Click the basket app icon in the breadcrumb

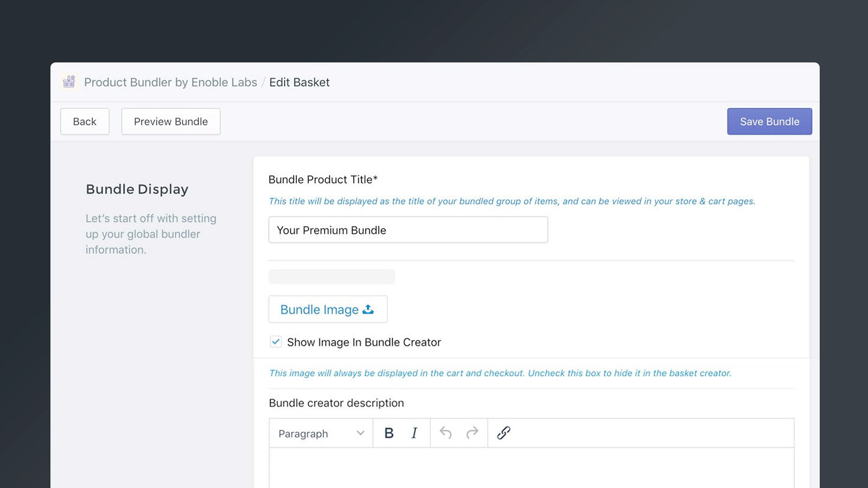tap(68, 82)
